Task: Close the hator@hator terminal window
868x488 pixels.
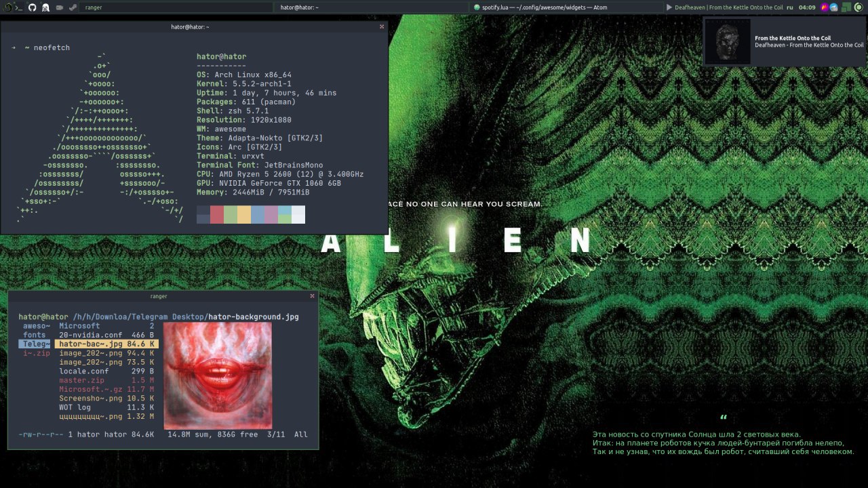Action: point(382,26)
